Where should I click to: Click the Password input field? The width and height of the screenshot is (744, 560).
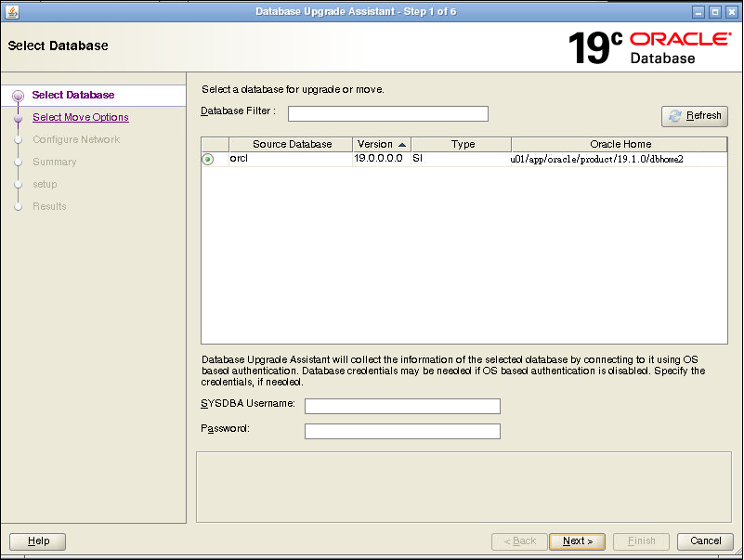(402, 431)
